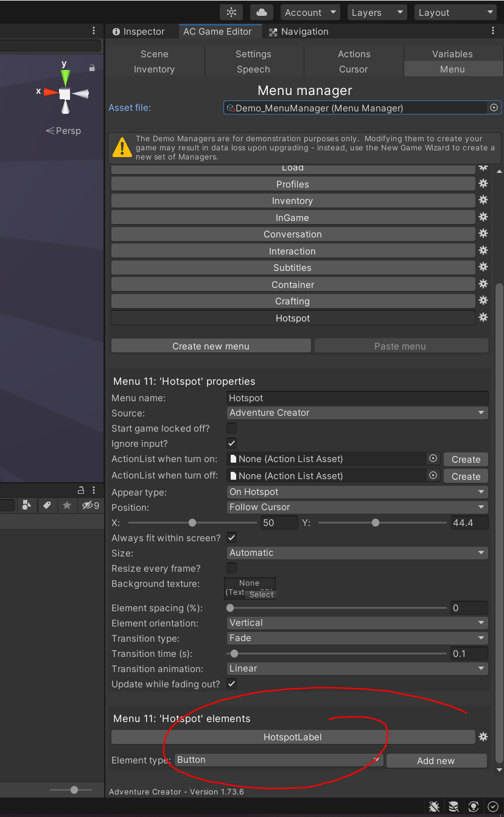Viewport: 504px width, 817px height.
Task: Toggle Update while fading out checkbox
Action: tap(231, 684)
